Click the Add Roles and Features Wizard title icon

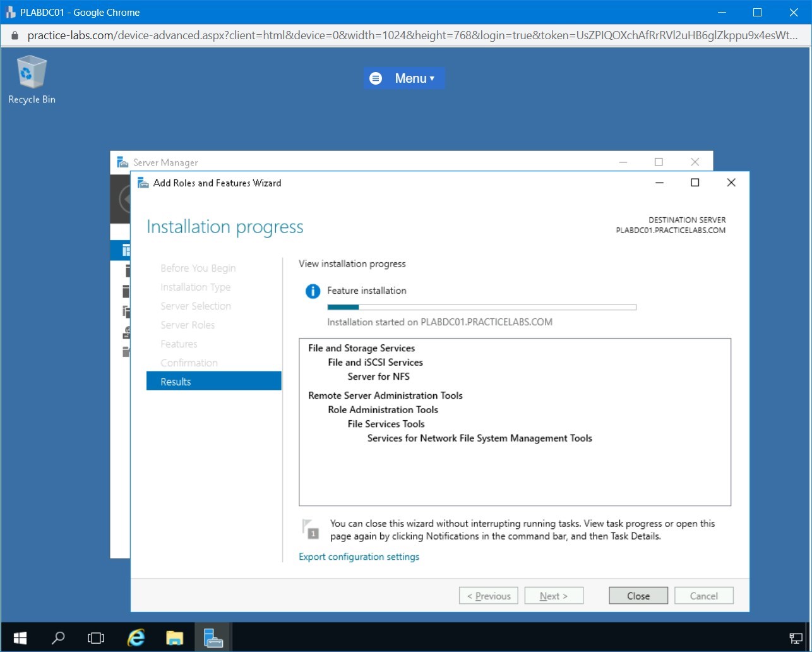point(143,183)
